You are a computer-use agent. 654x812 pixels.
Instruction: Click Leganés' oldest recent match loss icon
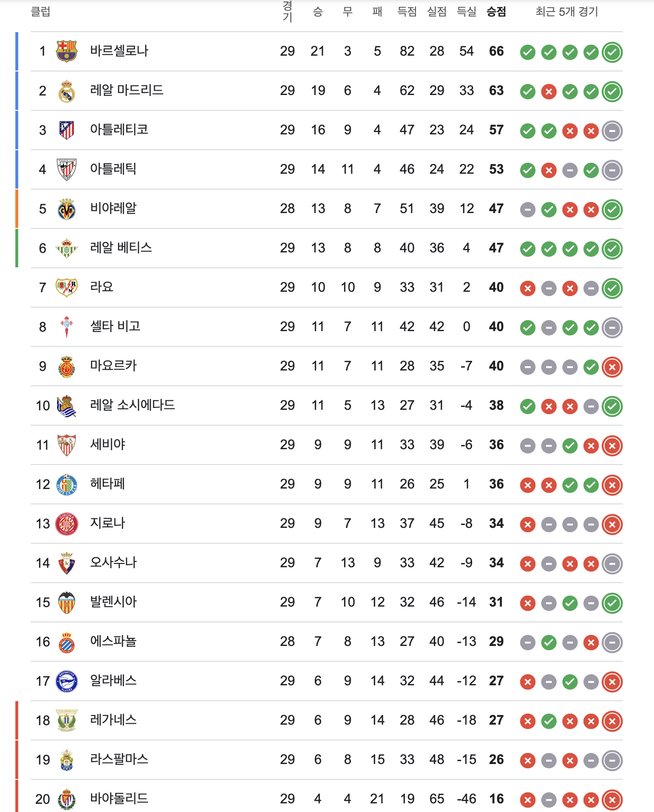tap(528, 721)
